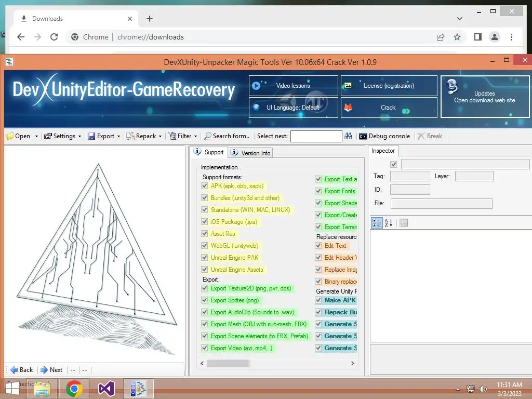Click the Layer field in Inspector
The width and height of the screenshot is (532, 399).
coord(474,176)
